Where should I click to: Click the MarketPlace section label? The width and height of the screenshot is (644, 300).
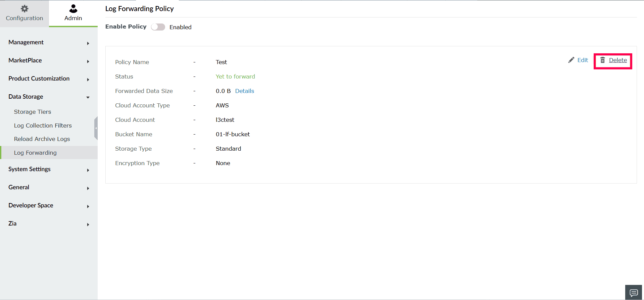tap(25, 60)
